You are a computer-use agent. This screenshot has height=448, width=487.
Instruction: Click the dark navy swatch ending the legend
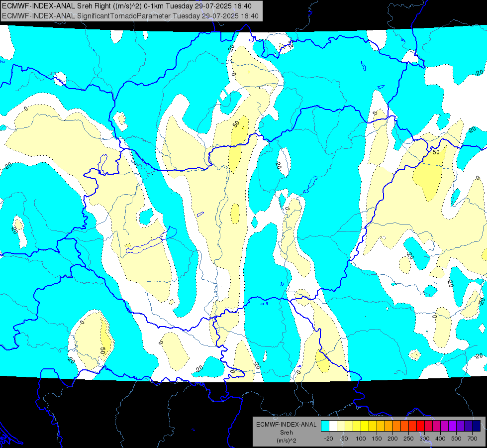click(477, 426)
